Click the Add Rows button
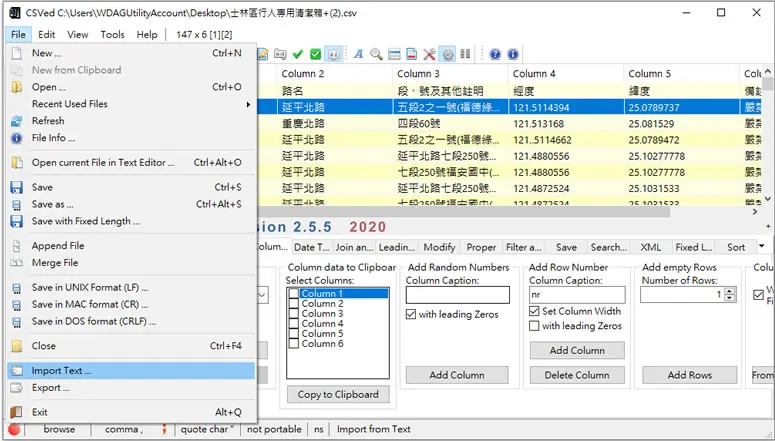Image resolution: width=775 pixels, height=441 pixels. point(689,375)
